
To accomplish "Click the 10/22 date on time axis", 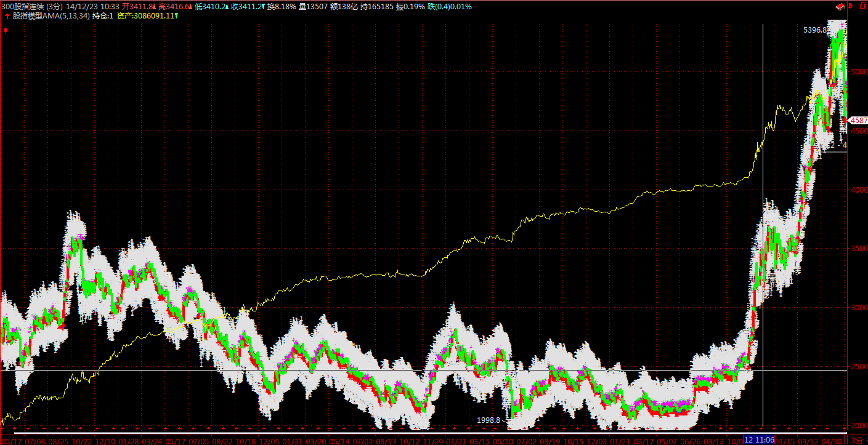I will pos(81,441).
